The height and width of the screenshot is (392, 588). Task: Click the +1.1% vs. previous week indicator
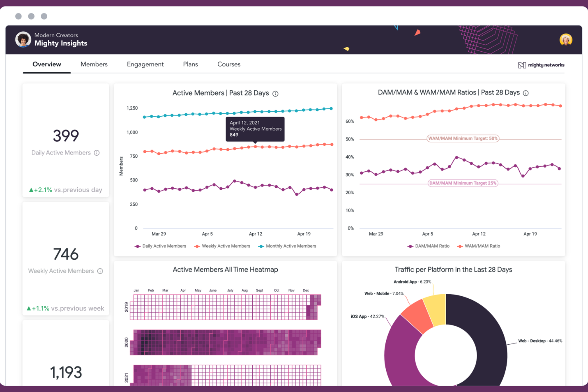click(x=66, y=308)
